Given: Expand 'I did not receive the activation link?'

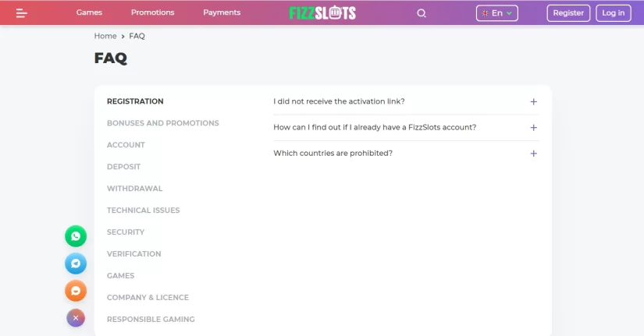Looking at the screenshot, I should click(406, 101).
